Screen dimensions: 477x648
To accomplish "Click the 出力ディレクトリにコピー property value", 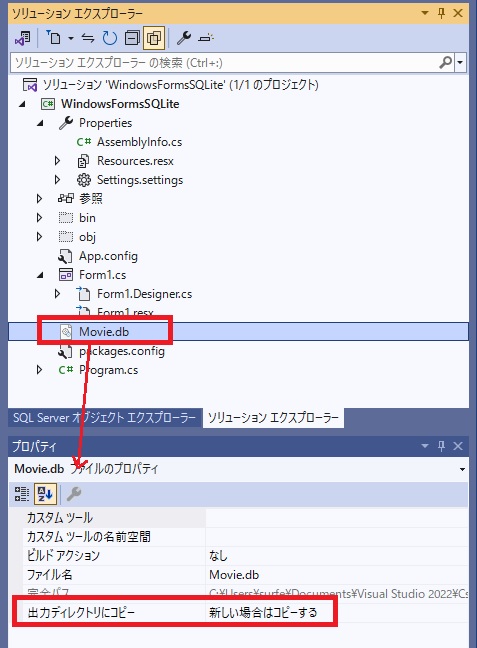I will coord(263,612).
